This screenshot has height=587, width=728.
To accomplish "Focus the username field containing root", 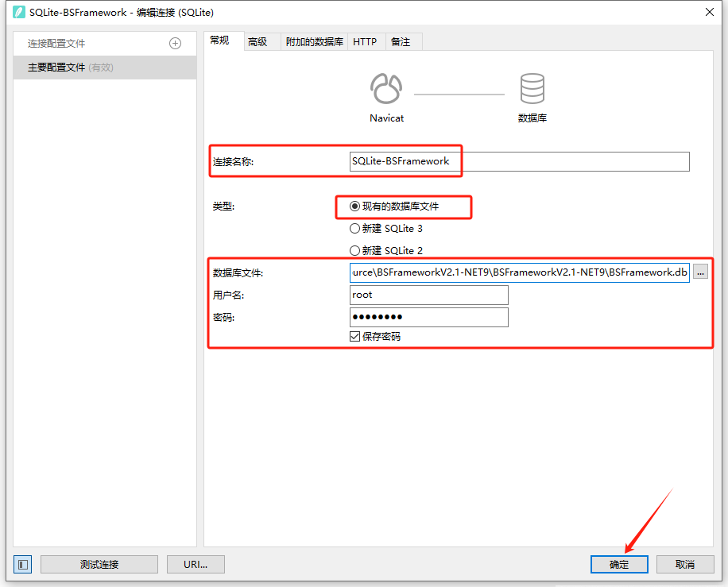I will tap(428, 295).
